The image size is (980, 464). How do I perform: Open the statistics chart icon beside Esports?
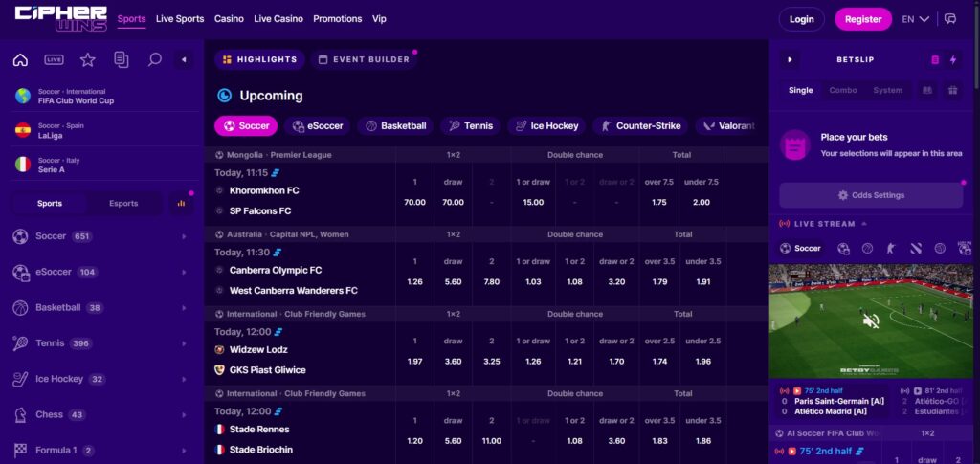pos(181,203)
